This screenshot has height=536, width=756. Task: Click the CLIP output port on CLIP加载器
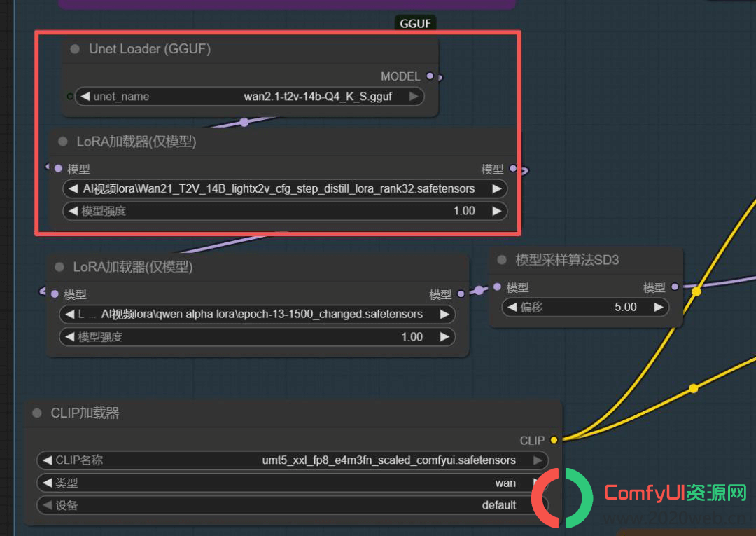coord(554,440)
